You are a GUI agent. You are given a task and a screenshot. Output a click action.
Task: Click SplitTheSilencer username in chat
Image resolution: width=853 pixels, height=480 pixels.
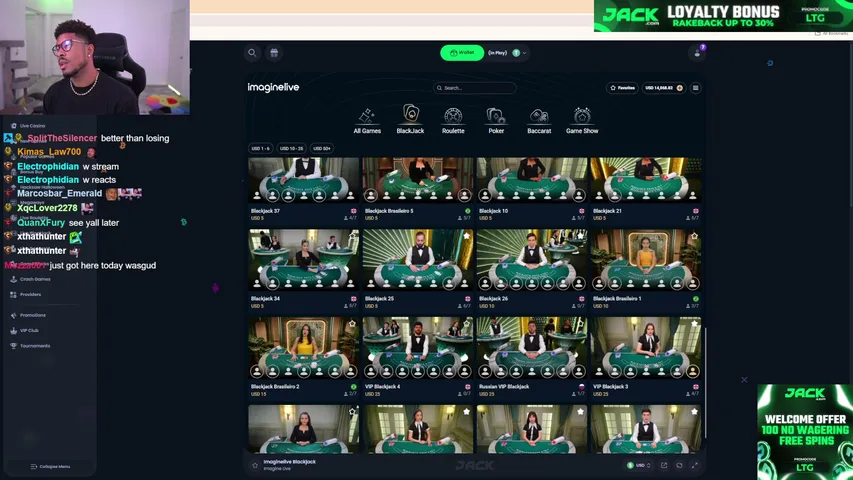[x=62, y=138]
